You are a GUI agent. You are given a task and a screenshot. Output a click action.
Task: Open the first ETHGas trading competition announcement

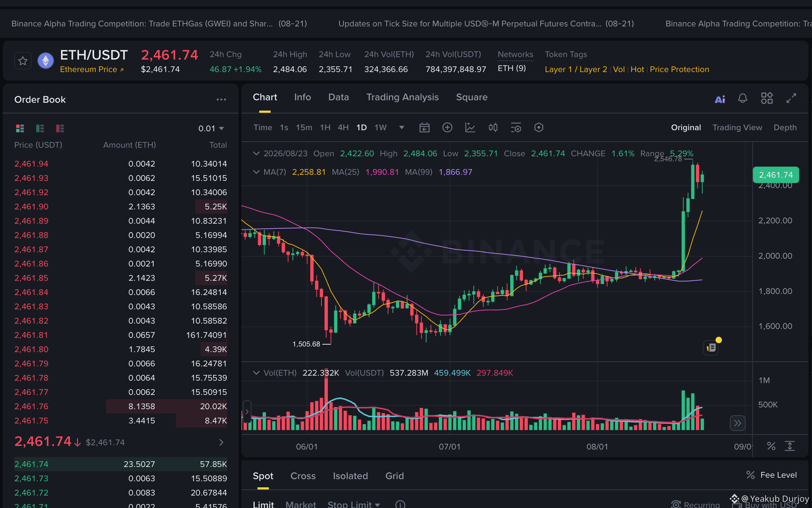(x=159, y=24)
